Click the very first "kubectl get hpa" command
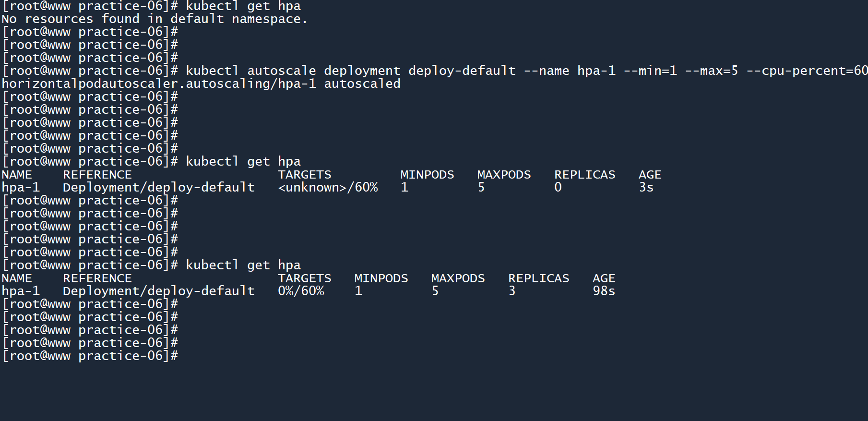The width and height of the screenshot is (868, 421). tap(243, 6)
